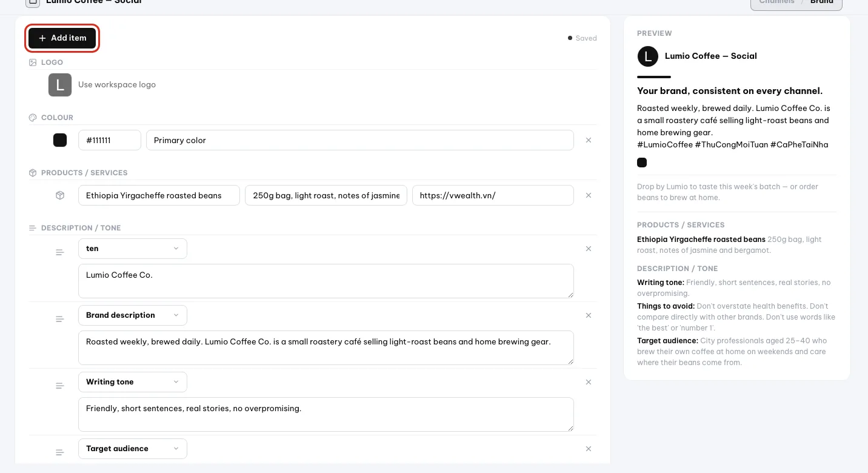Click the round L avatar in the Preview panel

(648, 56)
